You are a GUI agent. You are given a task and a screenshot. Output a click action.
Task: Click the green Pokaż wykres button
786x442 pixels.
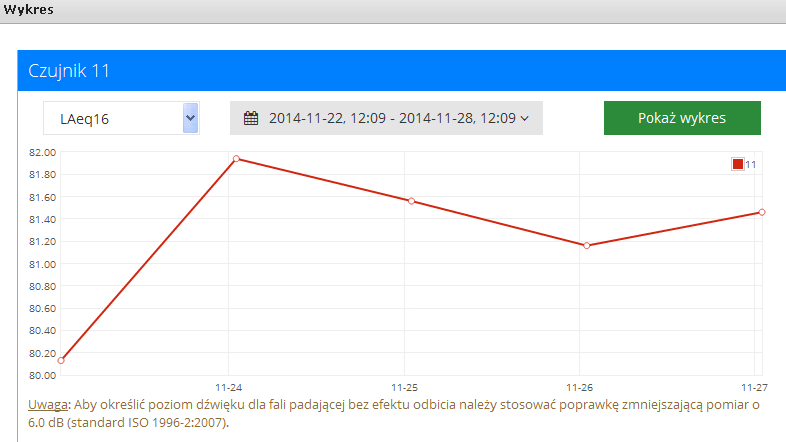[682, 118]
